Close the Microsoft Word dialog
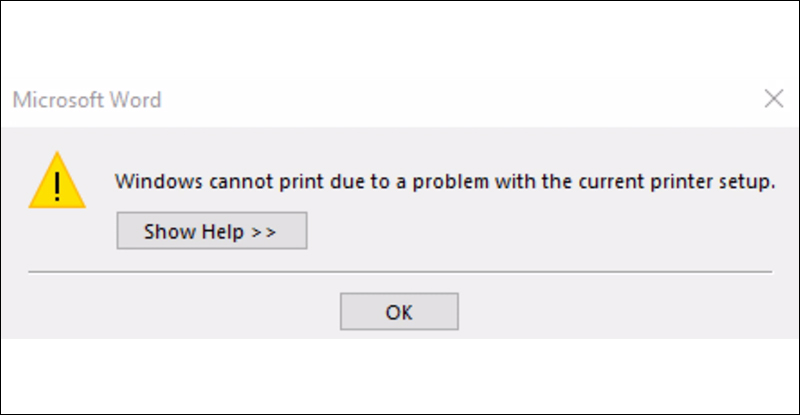Viewport: 800px width, 415px height. tap(773, 99)
